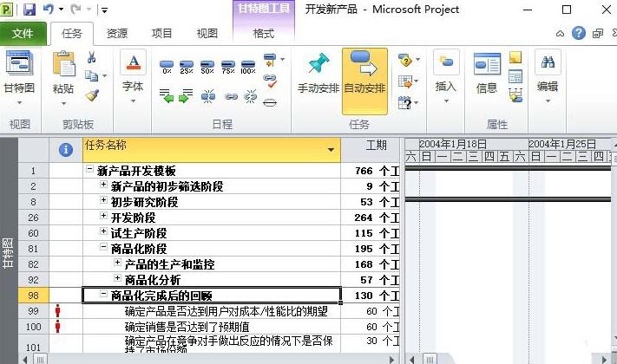
Task: Split the selected task
Action: tap(208, 95)
